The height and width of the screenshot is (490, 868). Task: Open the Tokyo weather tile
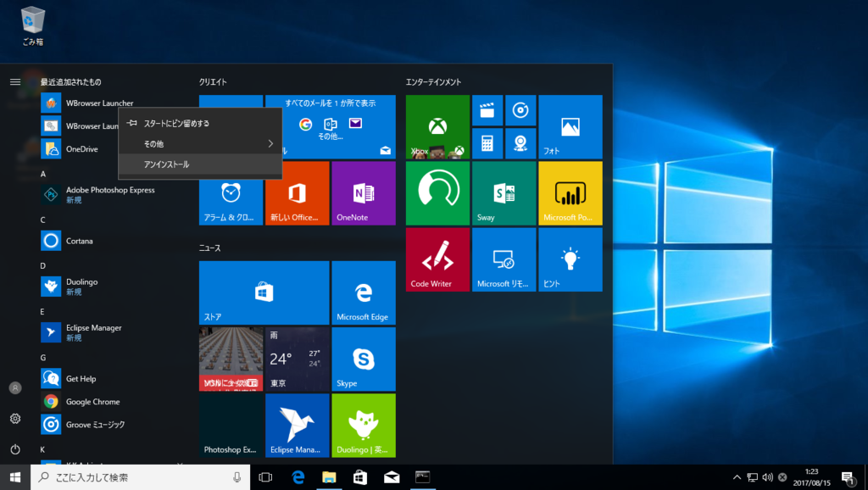(298, 359)
